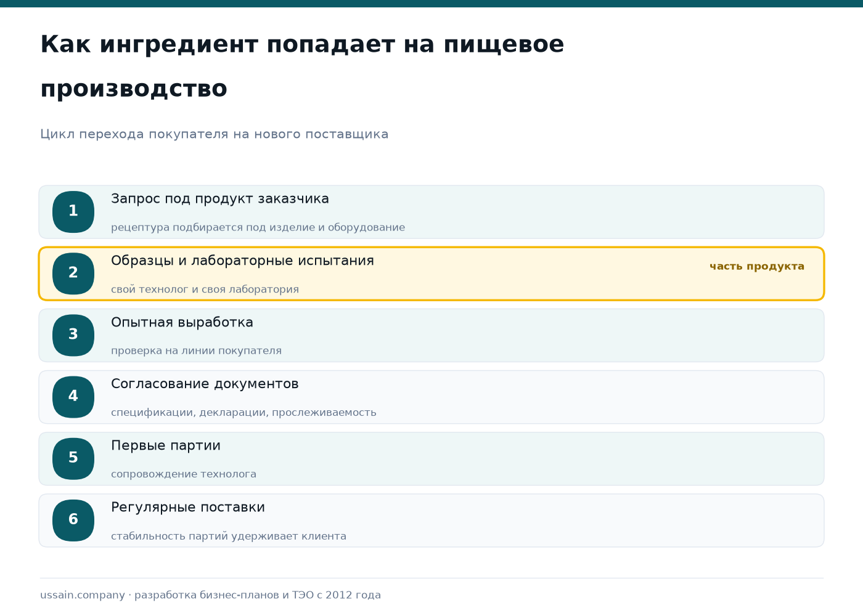Select the "Согласование документов" step title

[x=205, y=384]
